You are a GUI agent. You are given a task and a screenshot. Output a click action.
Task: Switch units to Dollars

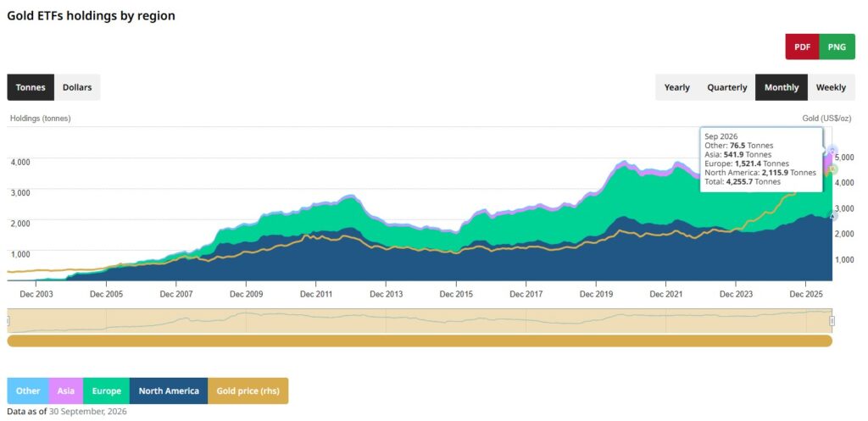77,87
